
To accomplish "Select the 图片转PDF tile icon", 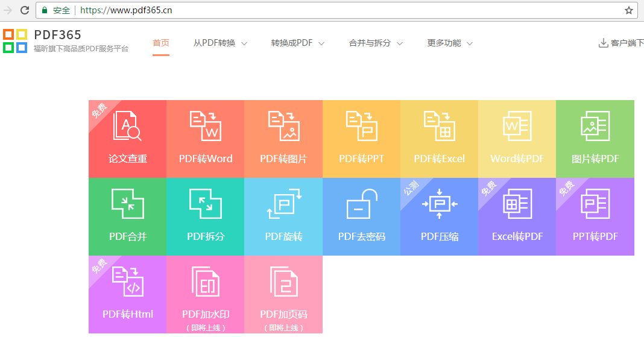I will point(595,125).
